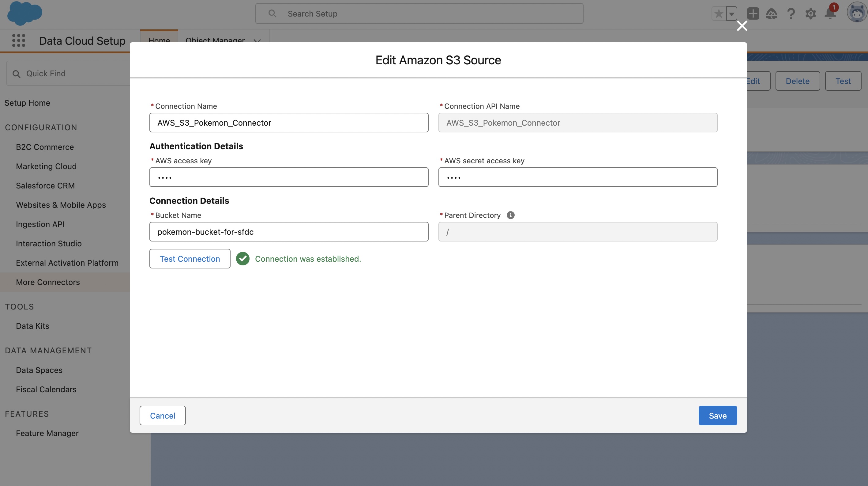Save the Amazon S3 source
Viewport: 868px width, 486px height.
point(718,416)
